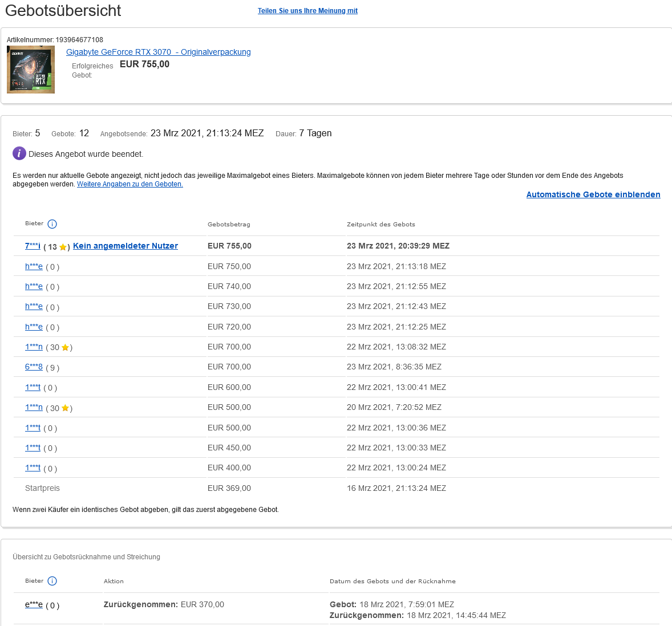Click the timestamp 23 Mrz 2021, 8:36:35 MEZ
This screenshot has width=672, height=626.
[394, 367]
